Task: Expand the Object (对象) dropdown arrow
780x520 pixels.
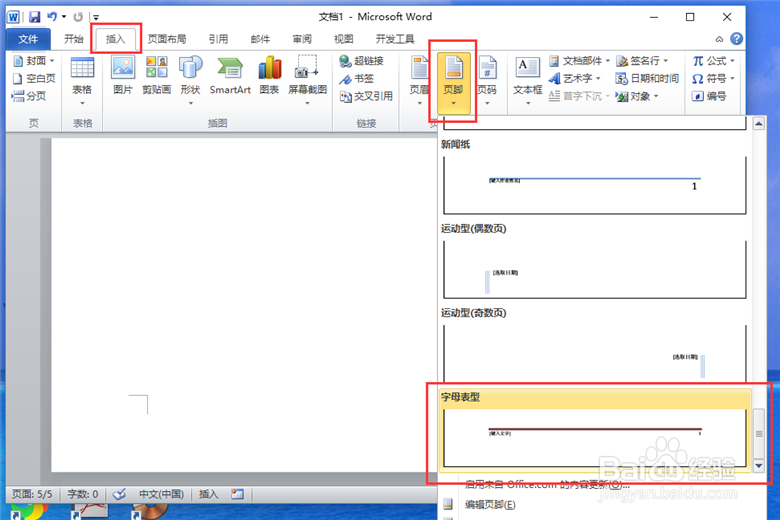Action: [656, 96]
